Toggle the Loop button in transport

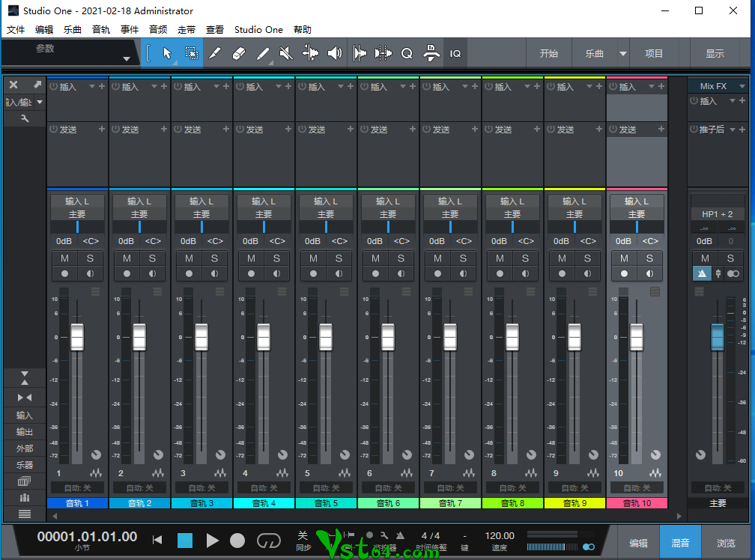pyautogui.click(x=268, y=541)
